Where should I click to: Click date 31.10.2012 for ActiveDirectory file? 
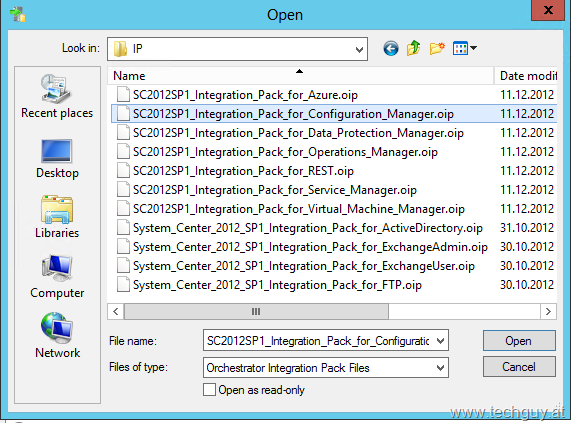pyautogui.click(x=527, y=228)
